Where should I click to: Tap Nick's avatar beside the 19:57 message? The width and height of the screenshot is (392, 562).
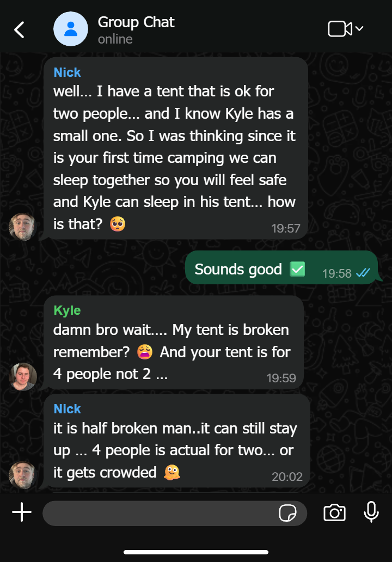(22, 227)
